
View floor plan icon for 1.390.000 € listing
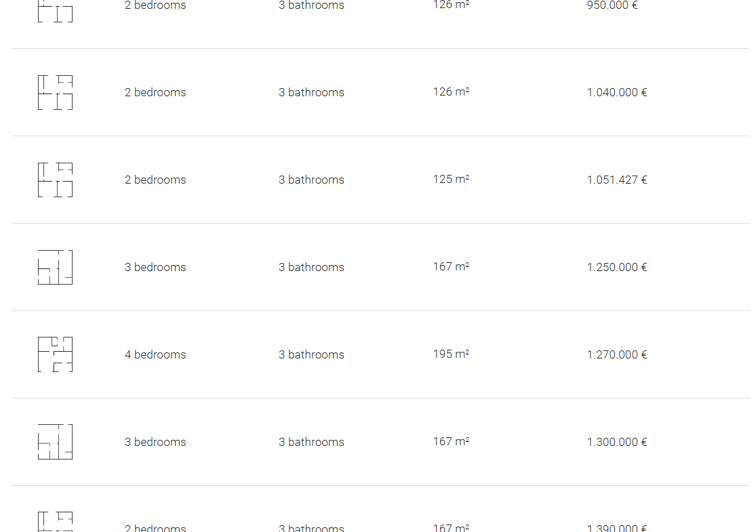coord(55,521)
